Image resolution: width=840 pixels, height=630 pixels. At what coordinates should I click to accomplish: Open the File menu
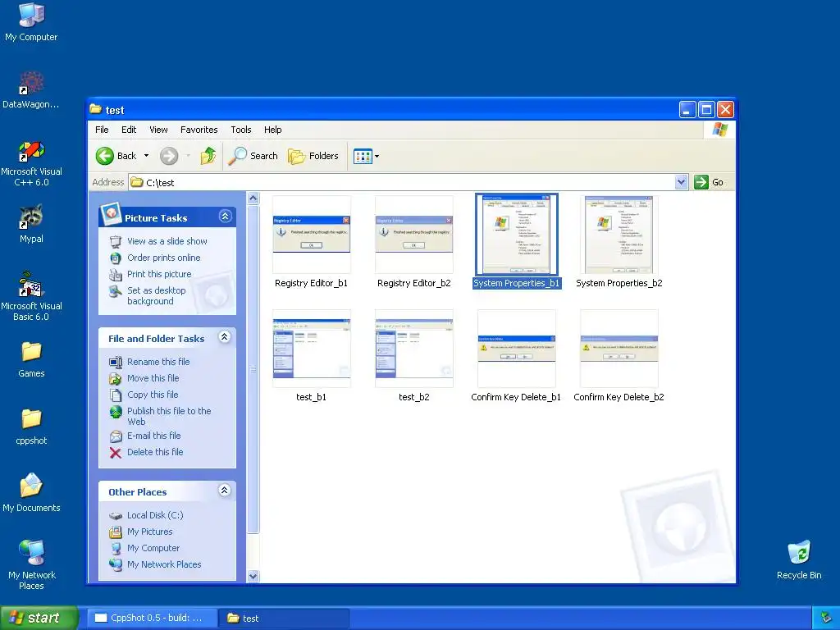[x=102, y=130]
